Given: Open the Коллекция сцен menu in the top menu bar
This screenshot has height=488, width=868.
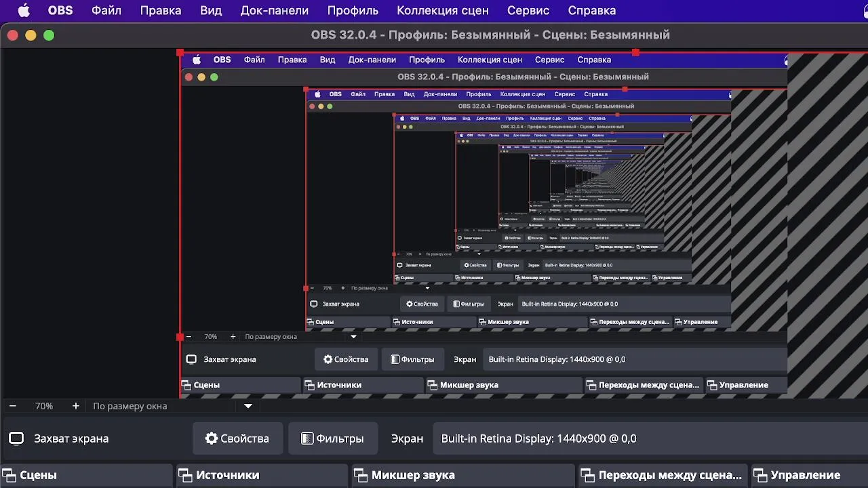Looking at the screenshot, I should tap(442, 10).
